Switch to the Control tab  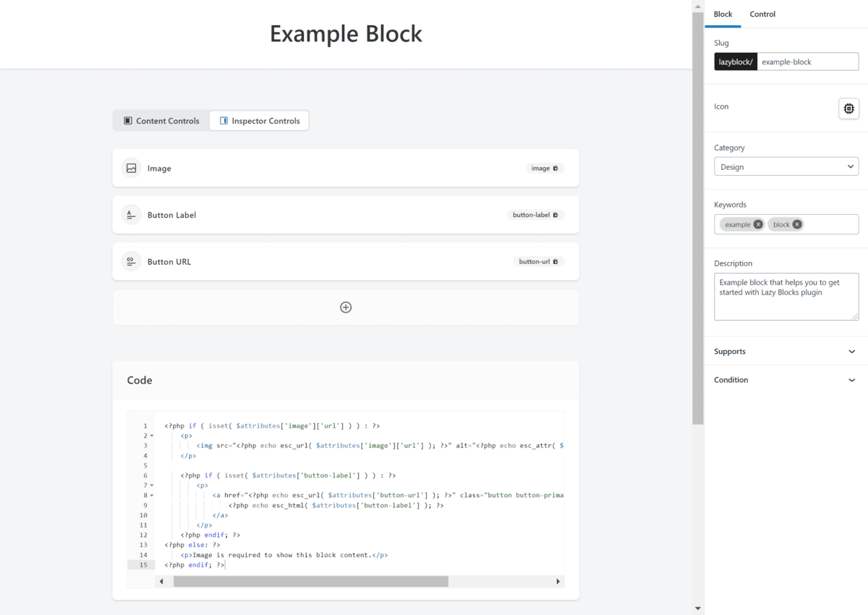pos(762,14)
